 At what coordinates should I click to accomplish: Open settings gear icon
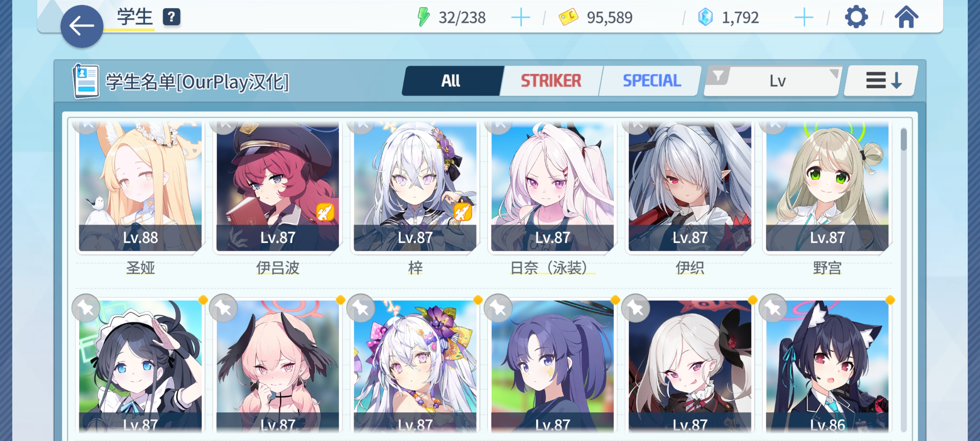point(856,17)
